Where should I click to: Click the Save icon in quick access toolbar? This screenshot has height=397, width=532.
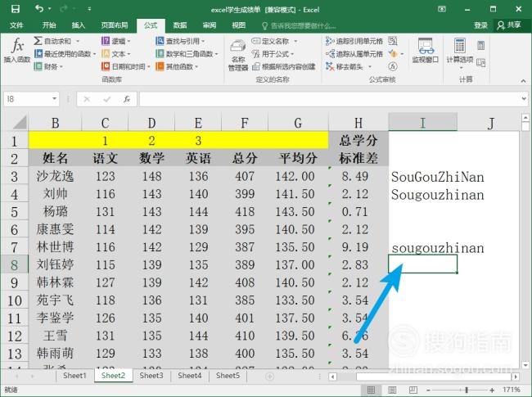point(16,9)
